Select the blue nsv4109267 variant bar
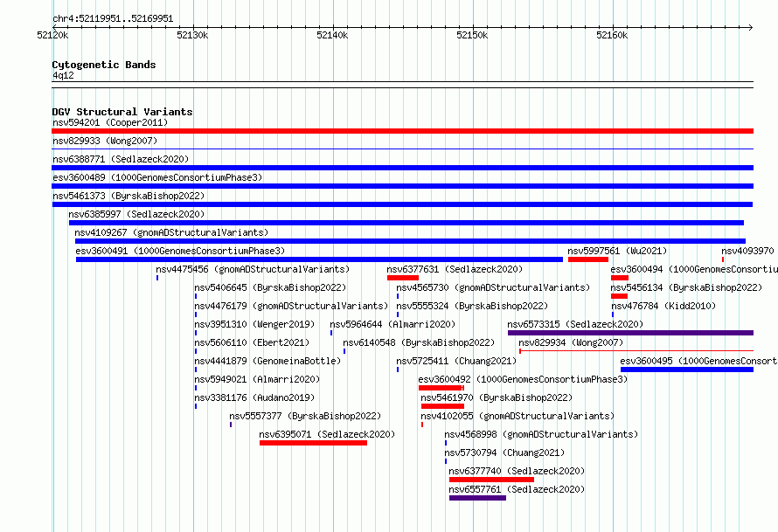 [x=410, y=241]
